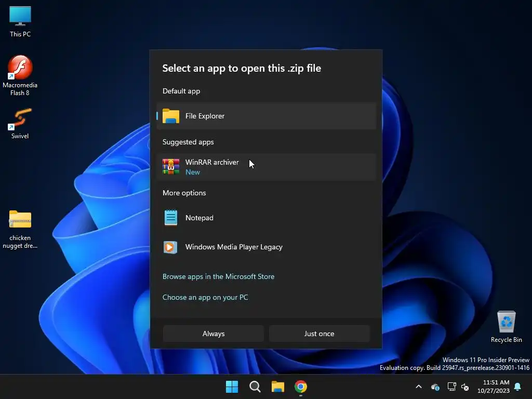Click the OneDrive cloud tray icon

coord(435,387)
